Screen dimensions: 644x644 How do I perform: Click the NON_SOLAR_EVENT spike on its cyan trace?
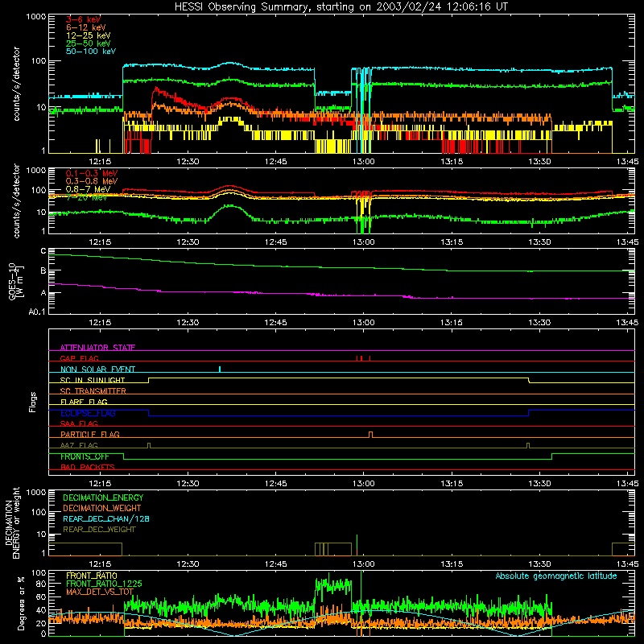pyautogui.click(x=220, y=369)
